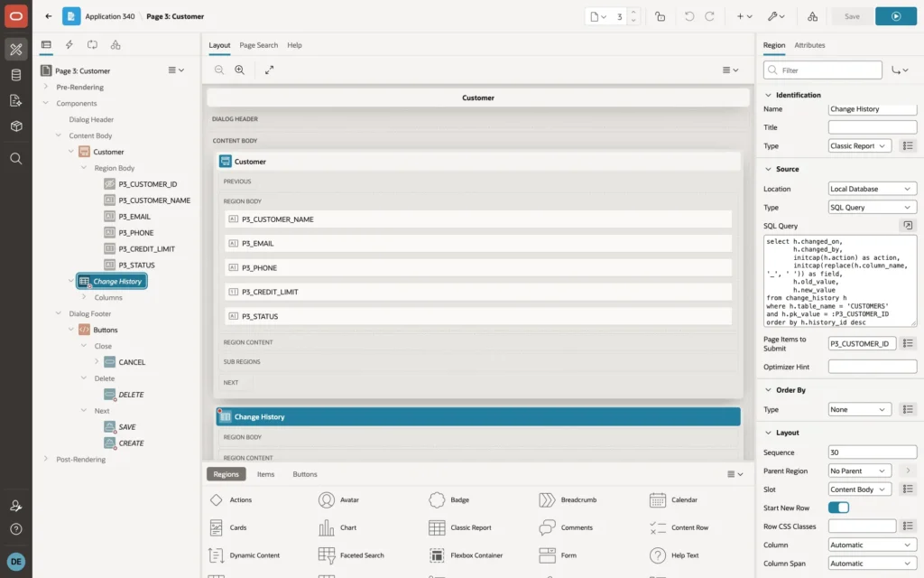Click into the Title input field
This screenshot has width=924, height=578.
873,127
